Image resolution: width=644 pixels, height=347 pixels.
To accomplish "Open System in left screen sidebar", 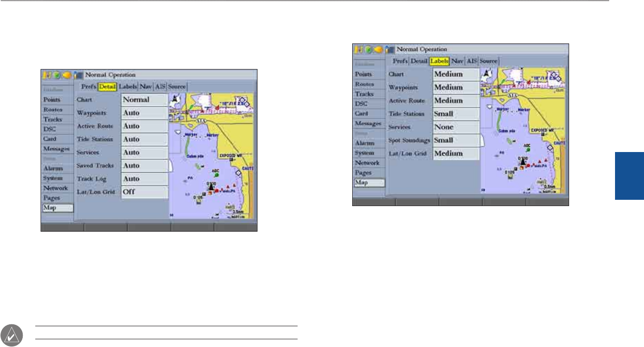I will [57, 178].
